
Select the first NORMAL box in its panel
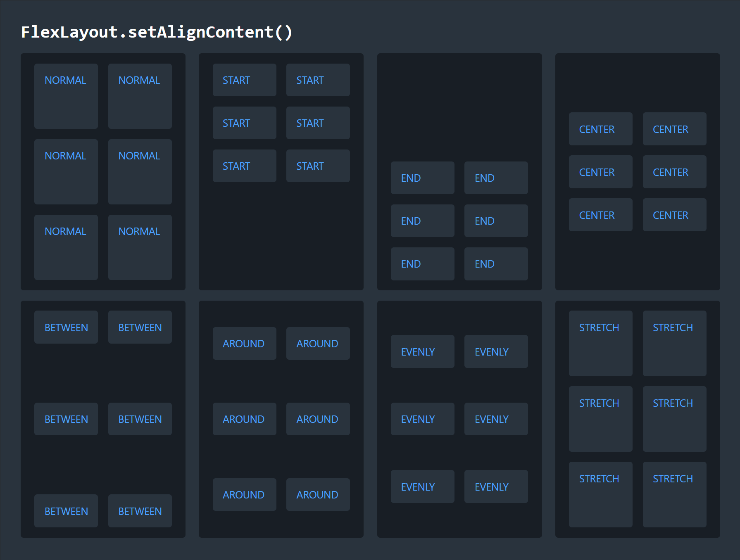pyautogui.click(x=66, y=96)
